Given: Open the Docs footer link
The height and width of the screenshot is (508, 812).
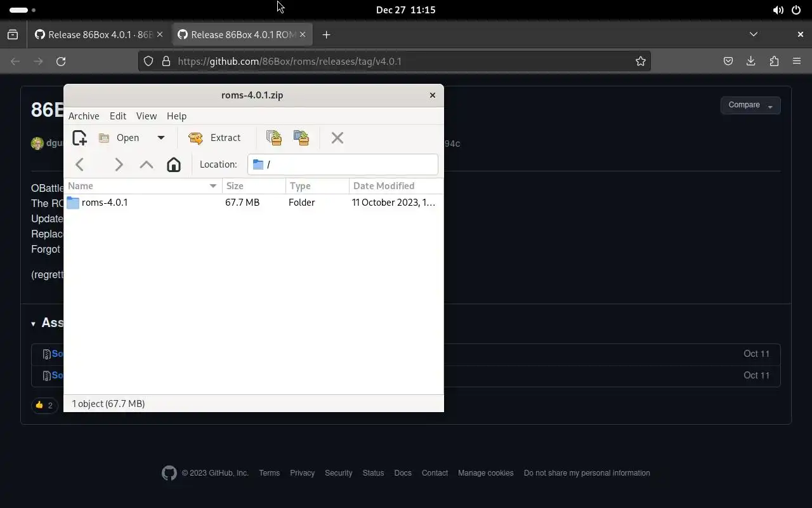Looking at the screenshot, I should (x=403, y=473).
